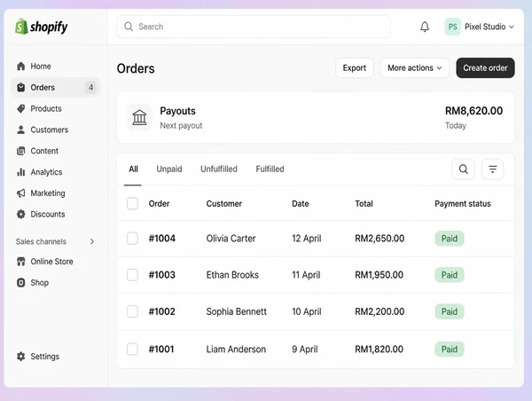Switch to the Unpaid tab
Viewport: 532px width, 401px height.
coord(169,169)
